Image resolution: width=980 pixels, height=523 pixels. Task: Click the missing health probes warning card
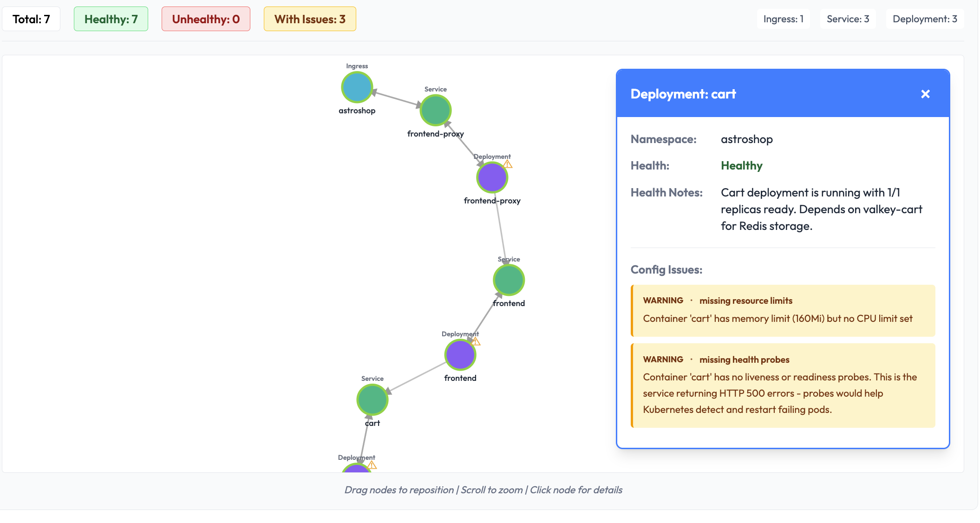[x=783, y=386]
